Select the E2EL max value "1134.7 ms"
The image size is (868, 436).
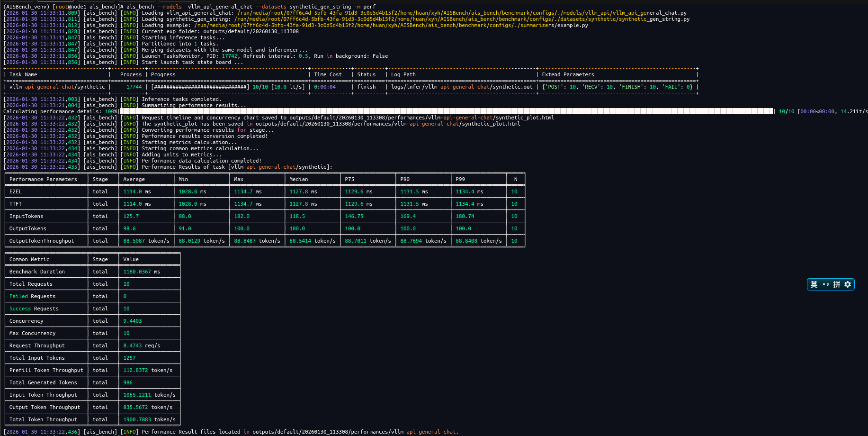pyautogui.click(x=248, y=191)
